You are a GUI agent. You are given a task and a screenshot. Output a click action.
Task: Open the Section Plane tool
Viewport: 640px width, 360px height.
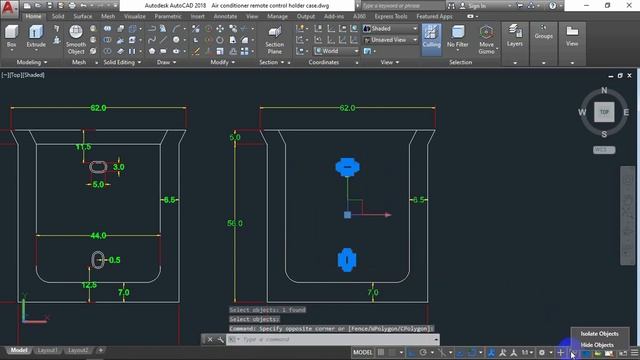pos(275,40)
